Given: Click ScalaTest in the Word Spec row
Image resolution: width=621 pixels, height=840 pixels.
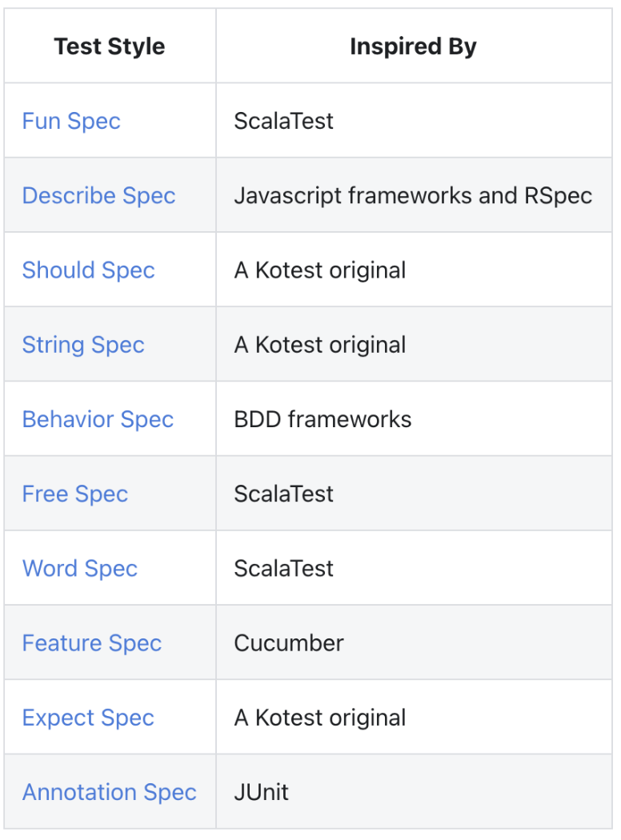Looking at the screenshot, I should click(283, 568).
